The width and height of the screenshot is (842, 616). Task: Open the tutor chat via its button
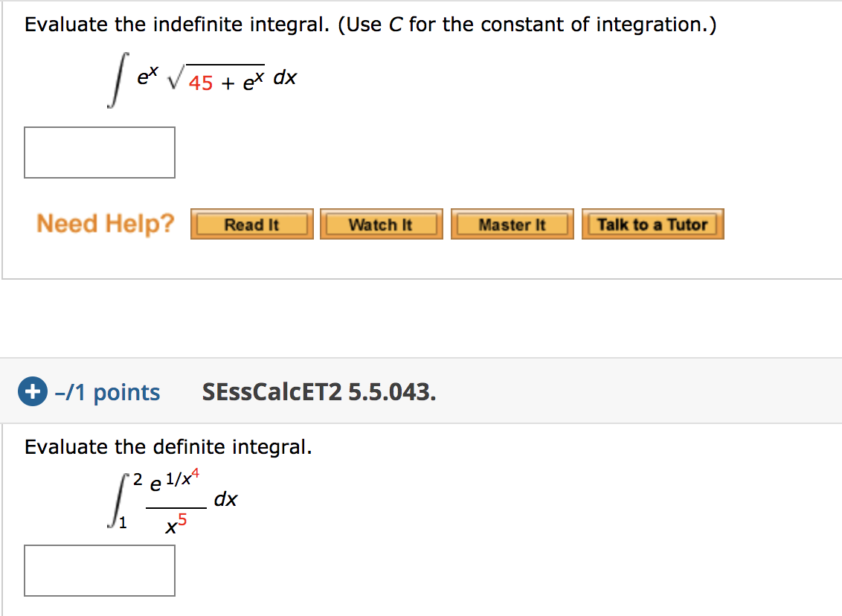coord(652,223)
